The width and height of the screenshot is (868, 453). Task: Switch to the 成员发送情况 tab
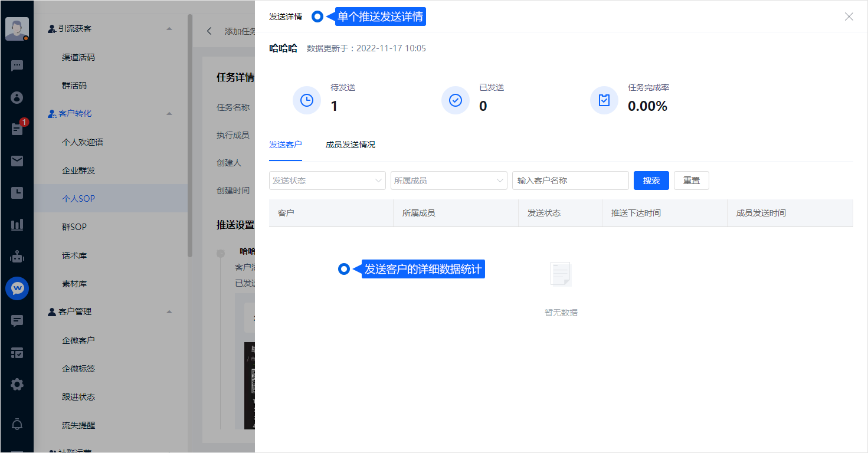[x=350, y=145]
